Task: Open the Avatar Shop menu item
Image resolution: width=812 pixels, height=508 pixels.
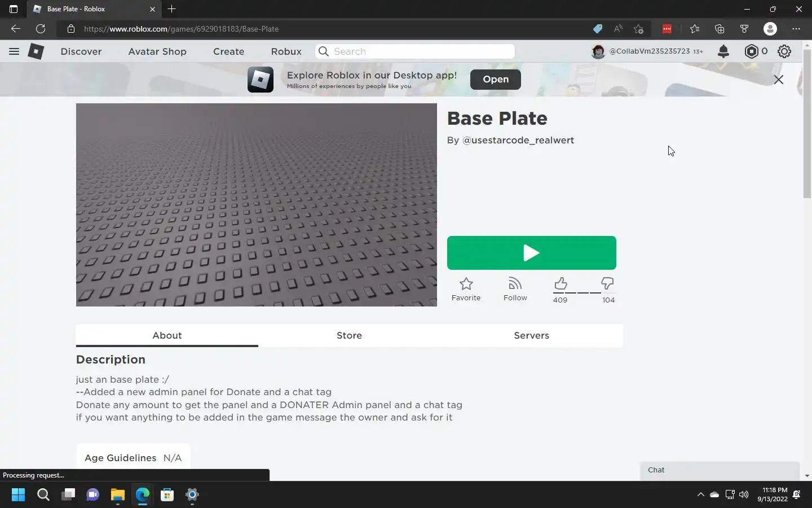Action: tap(157, 51)
